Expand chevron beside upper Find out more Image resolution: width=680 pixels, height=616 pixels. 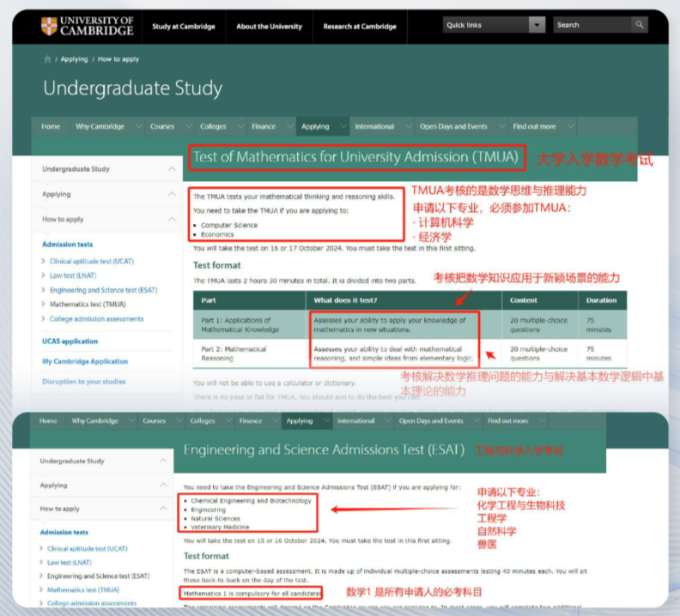click(x=570, y=126)
